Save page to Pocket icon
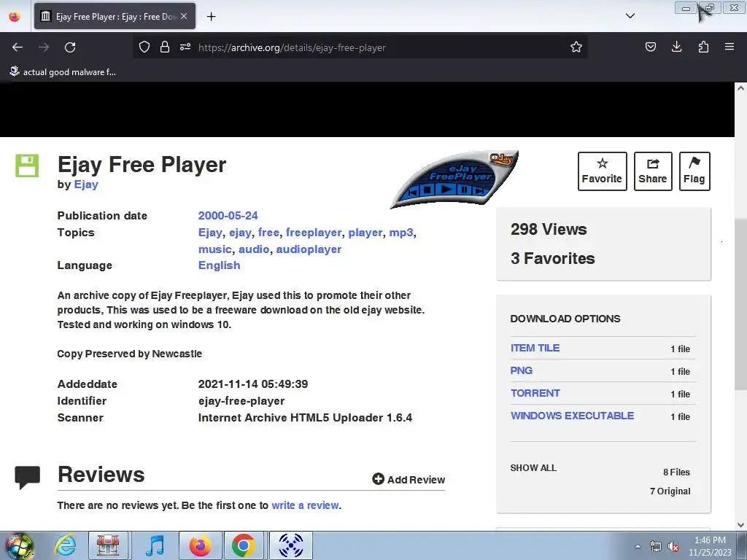The width and height of the screenshot is (747, 560). (650, 47)
